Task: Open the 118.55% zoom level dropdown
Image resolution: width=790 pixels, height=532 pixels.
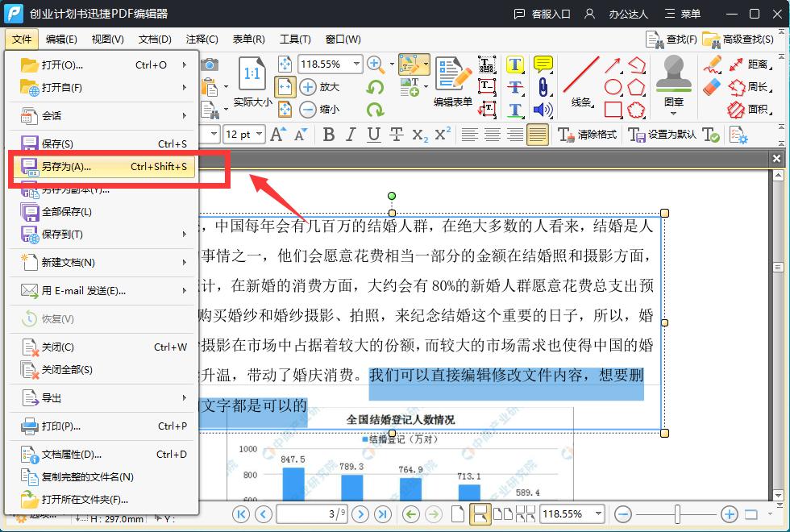Action: coord(331,63)
